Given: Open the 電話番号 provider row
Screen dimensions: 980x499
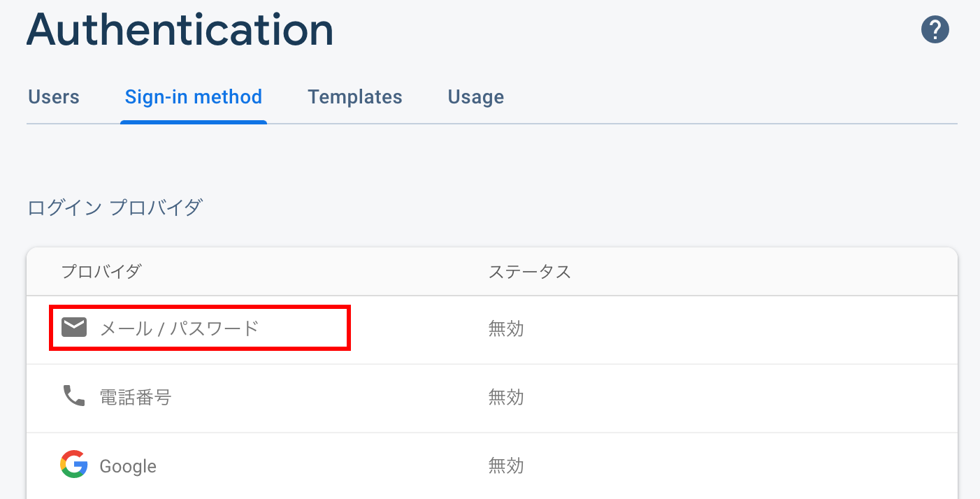Looking at the screenshot, I should point(492,398).
